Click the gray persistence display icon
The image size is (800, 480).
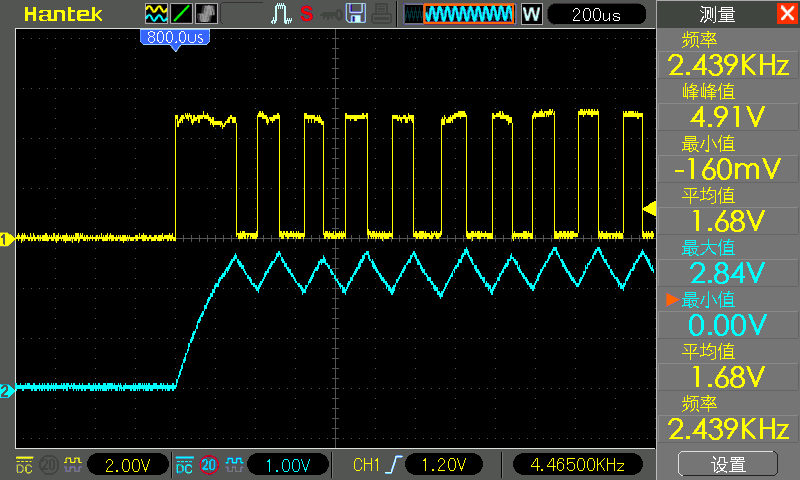206,14
